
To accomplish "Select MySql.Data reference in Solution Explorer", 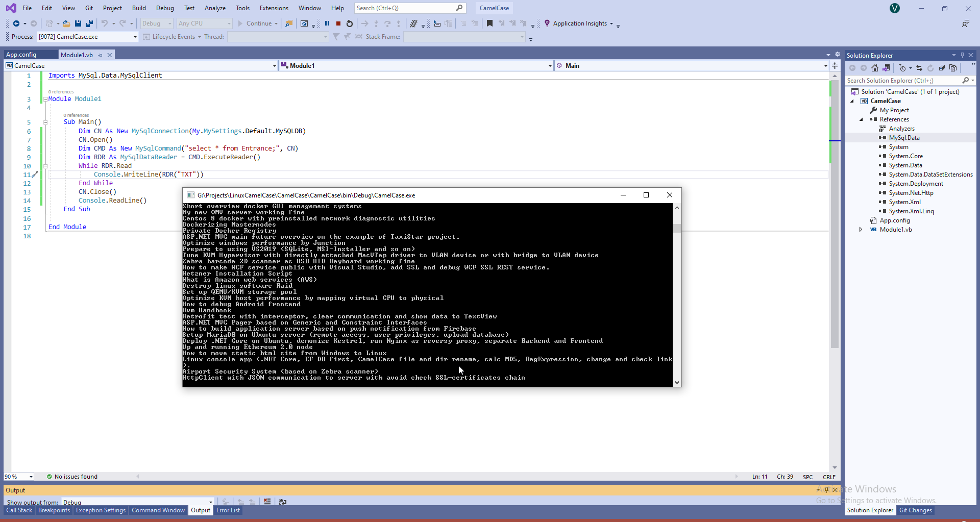I will (x=904, y=138).
